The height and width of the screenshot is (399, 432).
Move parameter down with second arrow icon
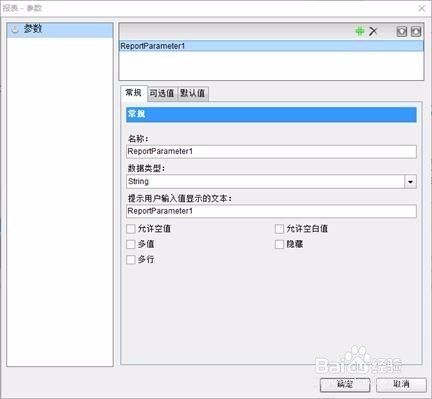pyautogui.click(x=416, y=31)
